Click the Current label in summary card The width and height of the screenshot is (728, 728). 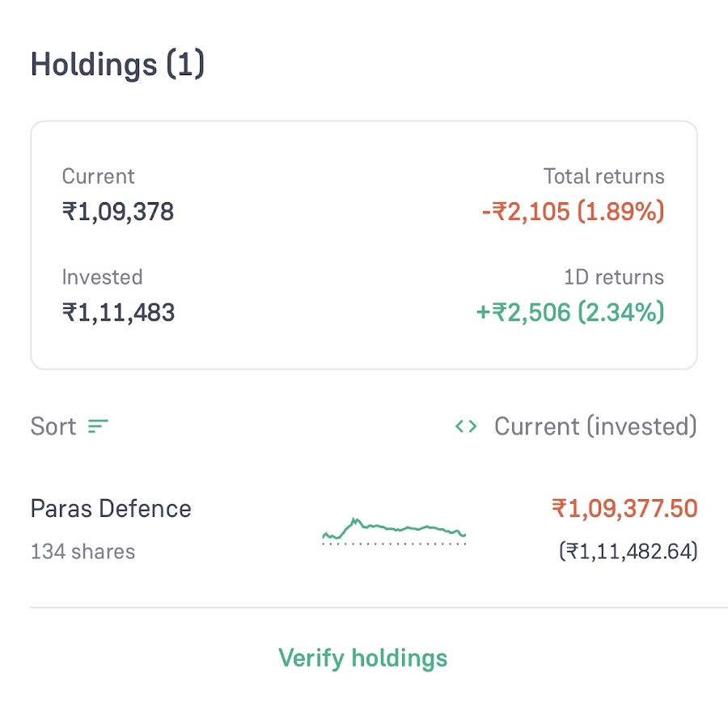[98, 176]
